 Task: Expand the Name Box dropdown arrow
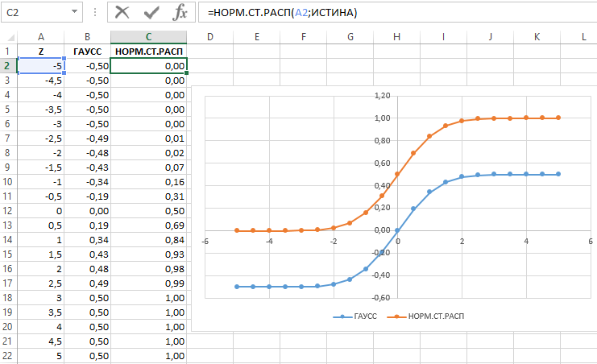point(74,12)
